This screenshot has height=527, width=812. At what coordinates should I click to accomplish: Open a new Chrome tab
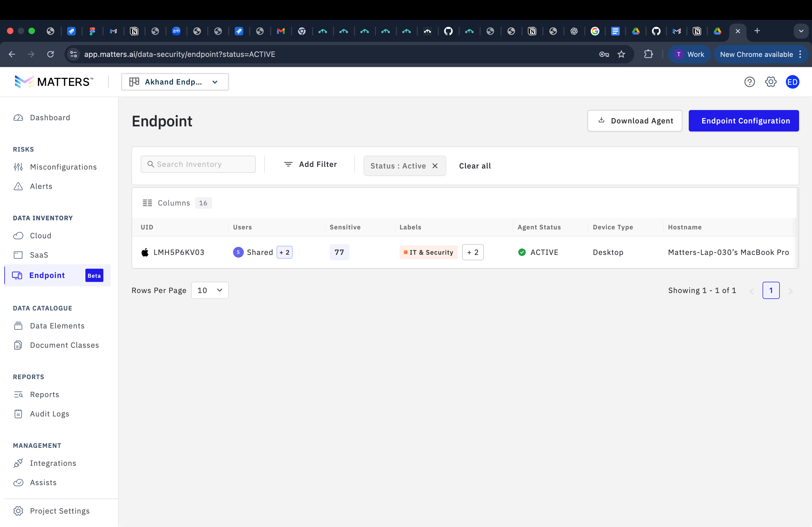757,31
